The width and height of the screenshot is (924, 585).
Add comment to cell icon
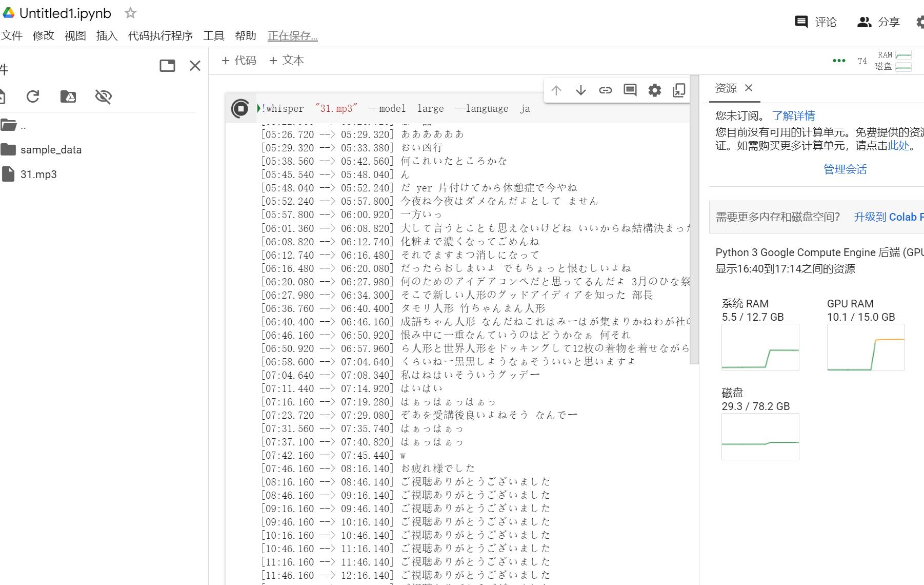coord(630,91)
